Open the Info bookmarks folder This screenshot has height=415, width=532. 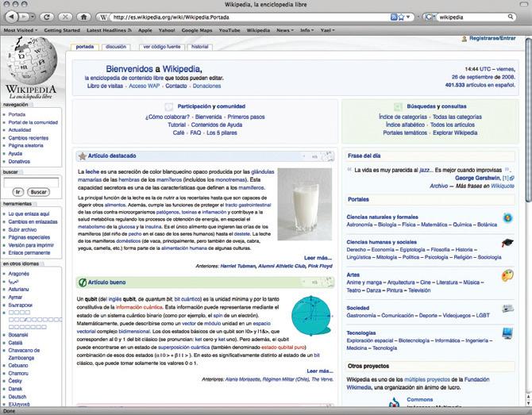[307, 30]
